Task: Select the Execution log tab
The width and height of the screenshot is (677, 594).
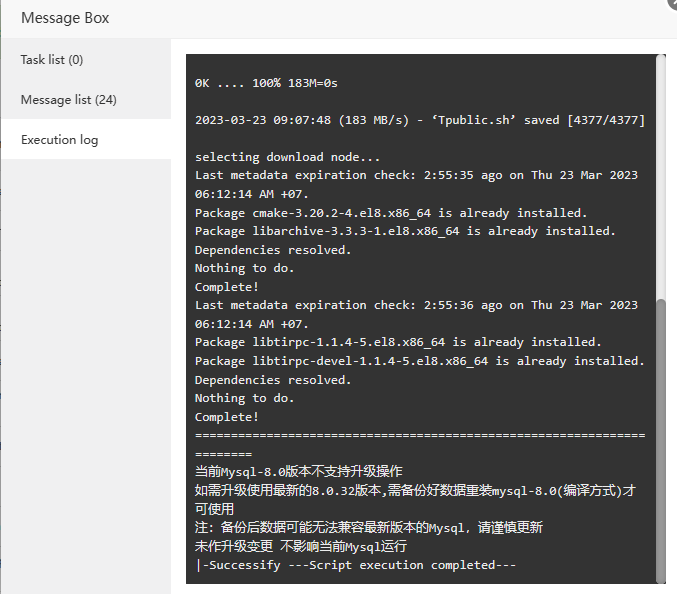Action: tap(60, 140)
